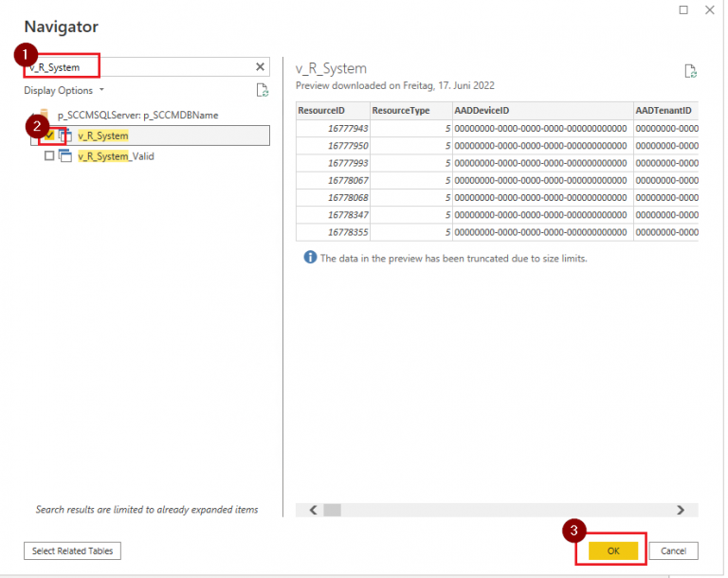This screenshot has width=728, height=578.
Task: Confirm the selection with OK
Action: pyautogui.click(x=613, y=551)
